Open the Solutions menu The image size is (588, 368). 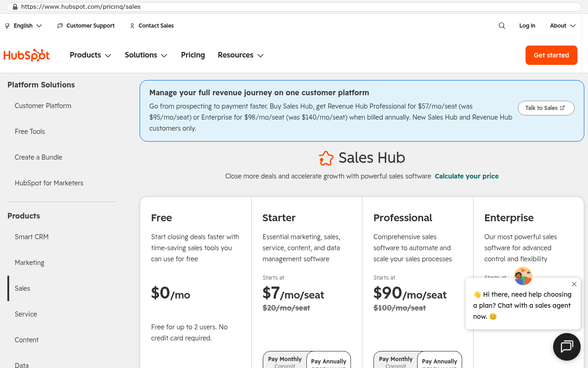(x=146, y=55)
